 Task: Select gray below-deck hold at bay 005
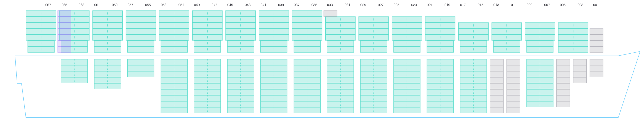click(x=563, y=83)
